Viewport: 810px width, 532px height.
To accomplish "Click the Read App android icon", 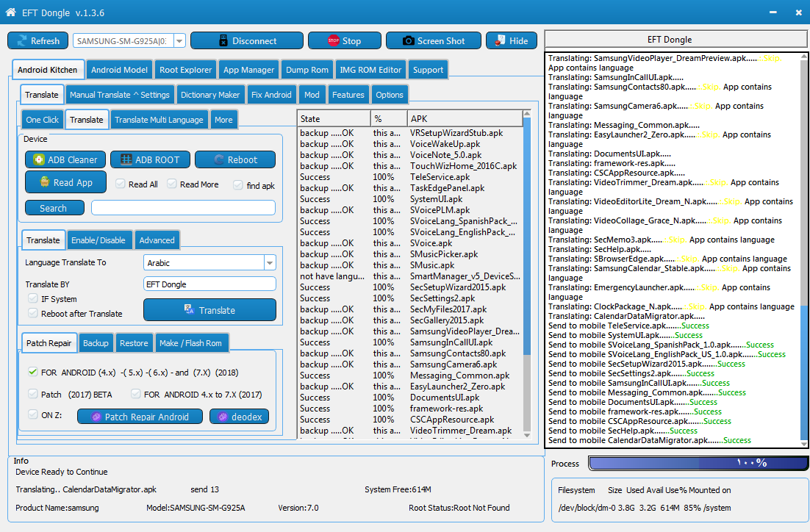I will point(45,181).
